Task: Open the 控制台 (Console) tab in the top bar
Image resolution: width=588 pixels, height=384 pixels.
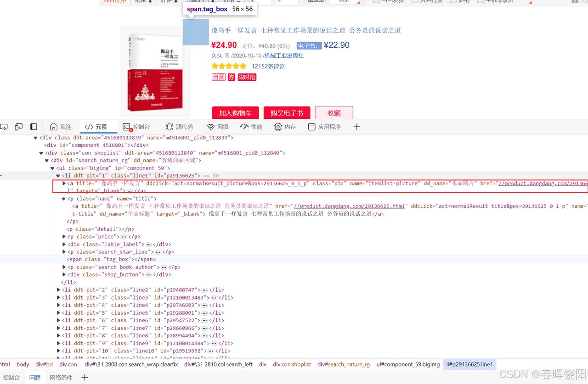Action: point(136,127)
